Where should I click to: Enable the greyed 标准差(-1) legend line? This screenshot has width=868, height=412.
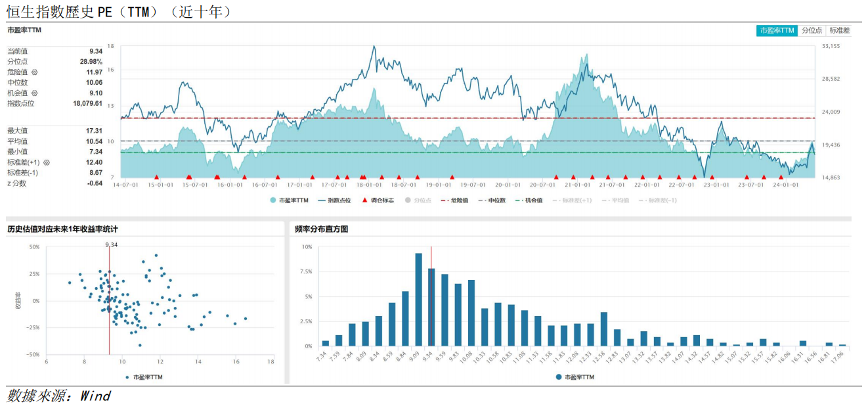click(657, 200)
